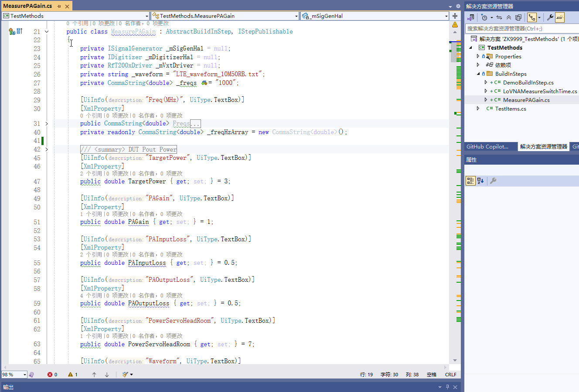The width and height of the screenshot is (579, 392).
Task: Go to previous issue with up arrow
Action: pos(94,375)
